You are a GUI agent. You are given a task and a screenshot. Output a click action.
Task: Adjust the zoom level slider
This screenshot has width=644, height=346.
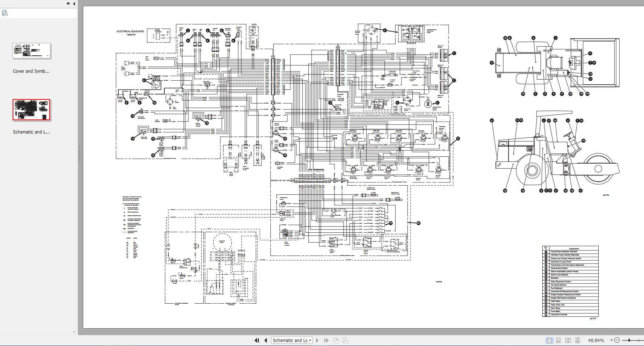pyautogui.click(x=629, y=340)
